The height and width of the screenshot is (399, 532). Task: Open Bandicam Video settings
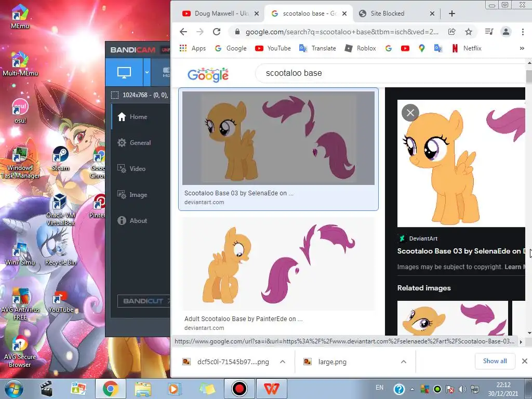(131, 169)
